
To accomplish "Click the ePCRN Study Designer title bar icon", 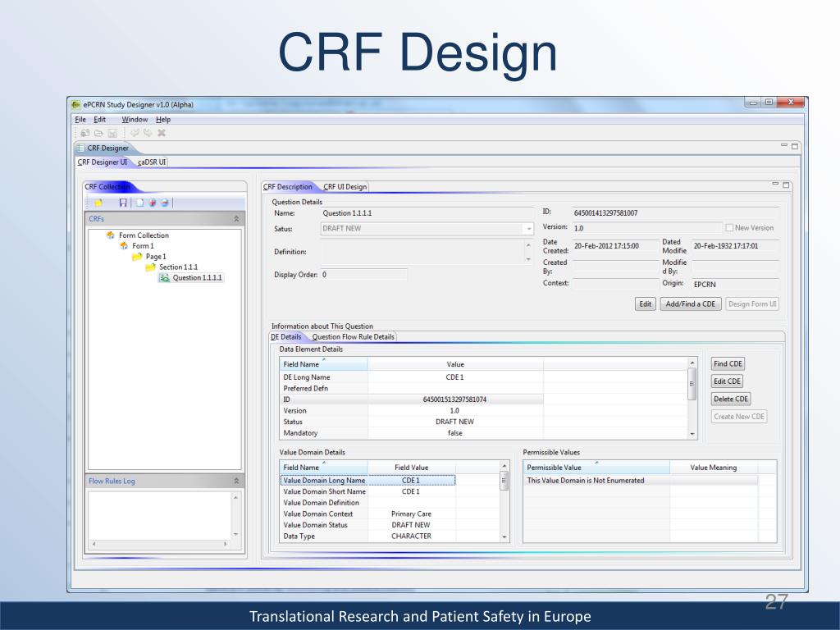I will [x=76, y=104].
